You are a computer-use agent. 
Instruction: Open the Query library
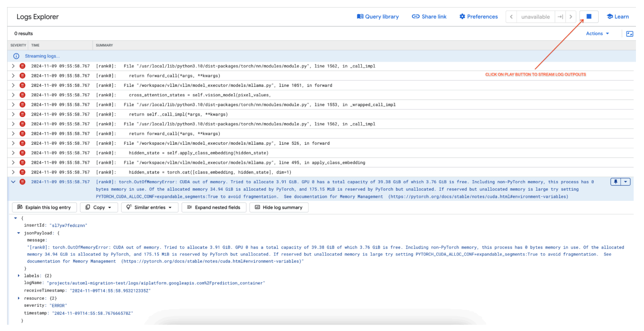pyautogui.click(x=377, y=17)
